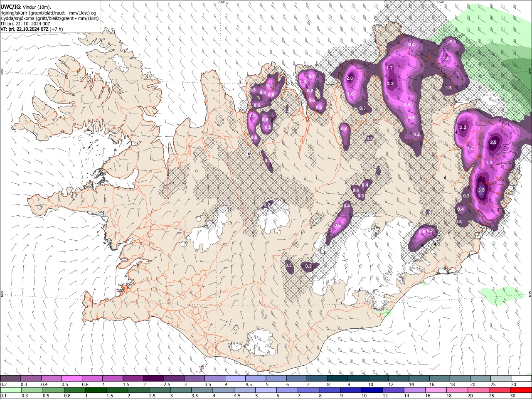532x399 pixels.
Task: Click the 1.7 snowfall value on the map
Action: tap(389, 68)
